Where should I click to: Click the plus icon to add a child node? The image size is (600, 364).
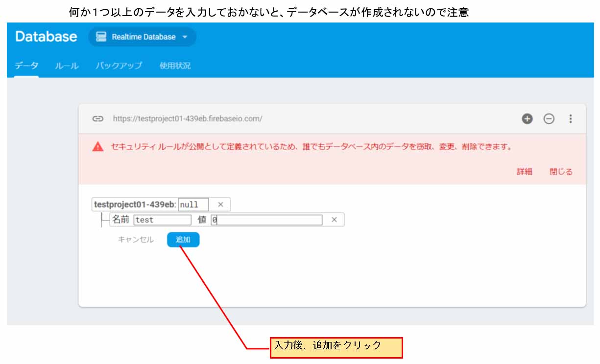point(527,119)
